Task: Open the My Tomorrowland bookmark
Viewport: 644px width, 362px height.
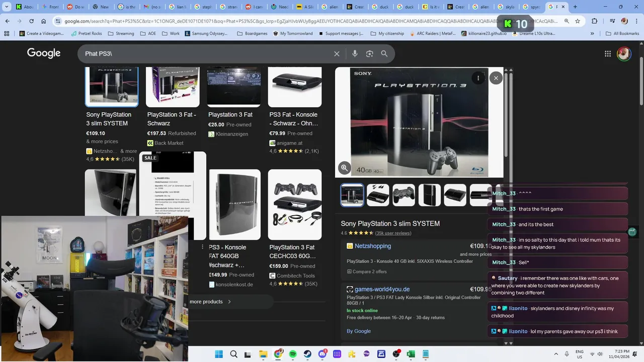Action: (x=293, y=33)
